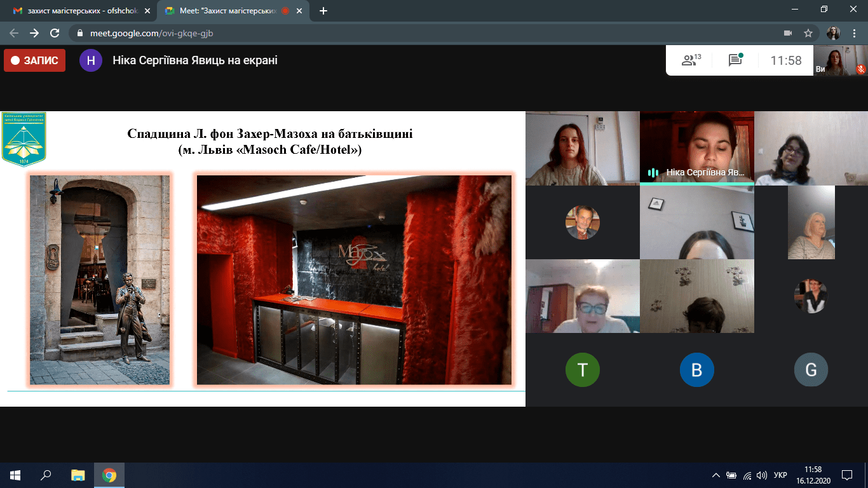The height and width of the screenshot is (488, 868).
Task: Click the presenter name Ніка Сергіївна Явиць
Action: (x=194, y=60)
